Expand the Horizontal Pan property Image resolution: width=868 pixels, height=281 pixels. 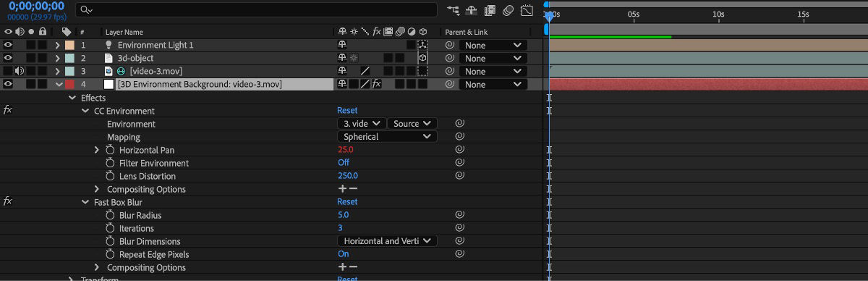point(97,150)
